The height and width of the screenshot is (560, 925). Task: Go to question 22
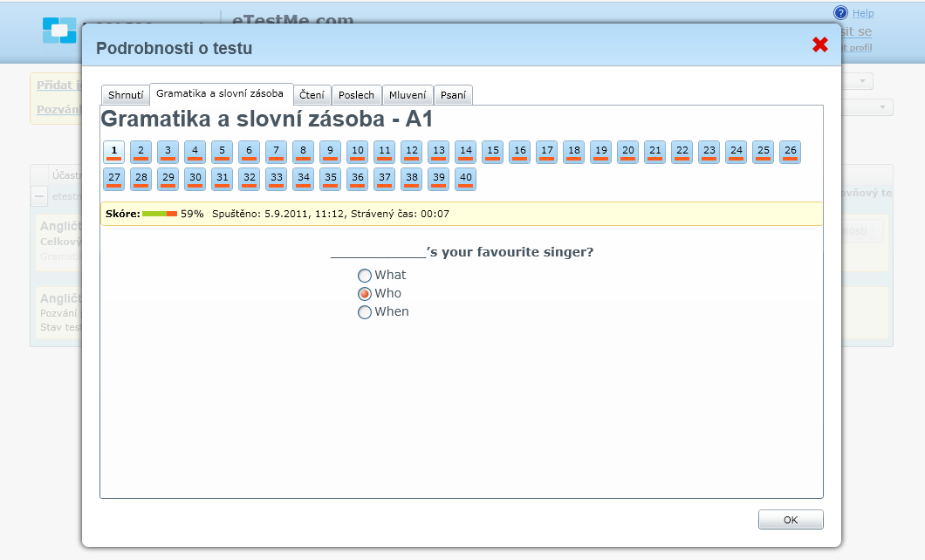[x=682, y=152]
